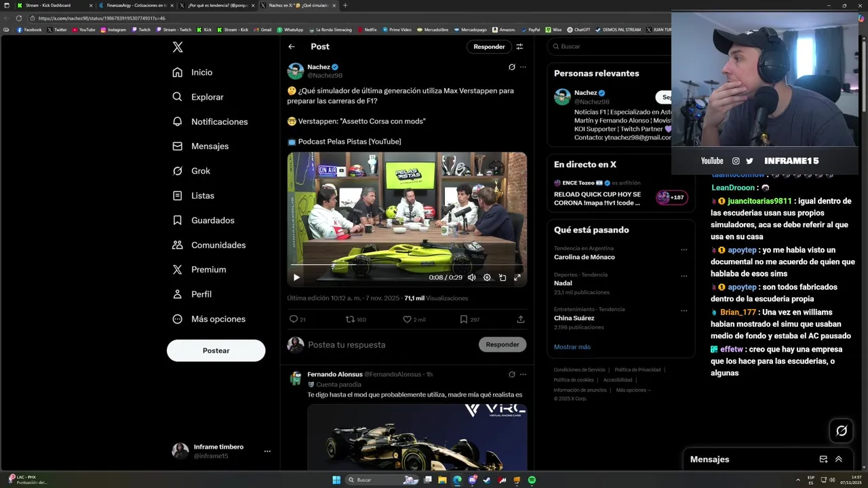Open Condiciones de Servicio footer link
The width and height of the screenshot is (868, 488).
tap(579, 370)
